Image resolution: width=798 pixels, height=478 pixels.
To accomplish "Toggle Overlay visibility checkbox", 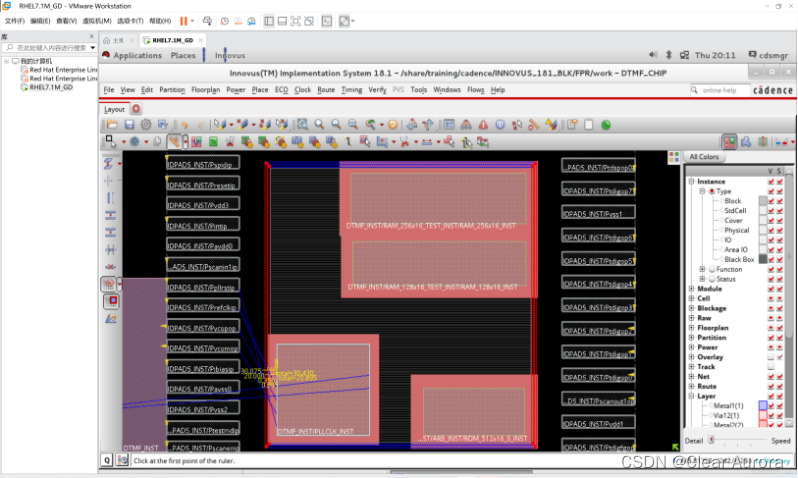I will [771, 357].
